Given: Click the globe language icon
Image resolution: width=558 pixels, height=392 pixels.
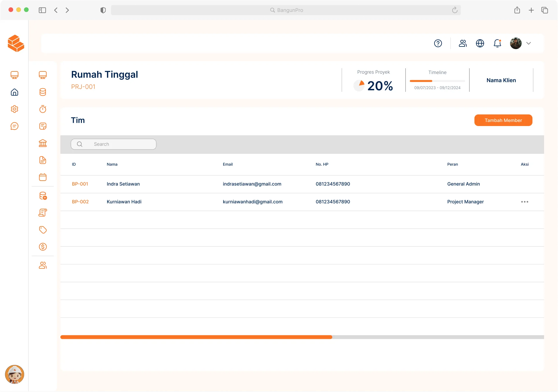Looking at the screenshot, I should [x=480, y=43].
